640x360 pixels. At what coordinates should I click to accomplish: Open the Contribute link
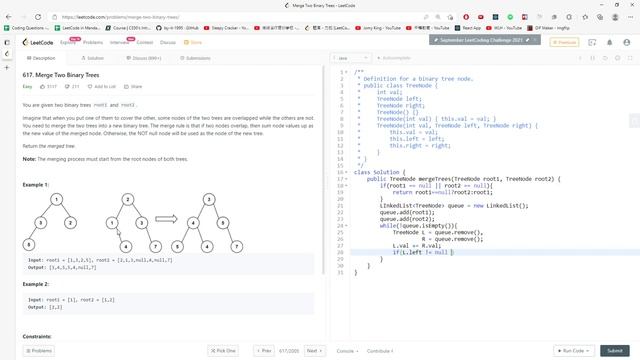tap(380, 351)
